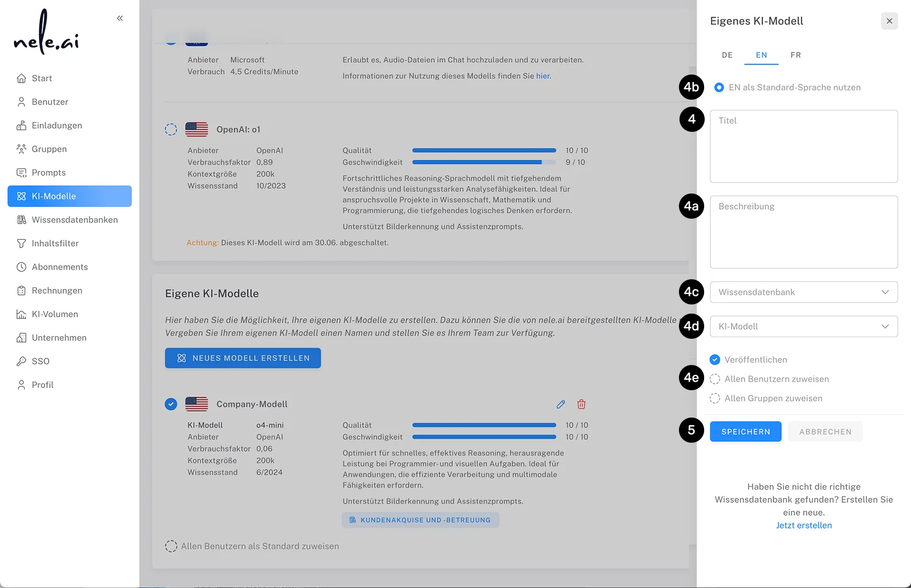The image size is (911, 588).
Task: Click Eigene KI-Modelle heading
Action: click(x=212, y=294)
